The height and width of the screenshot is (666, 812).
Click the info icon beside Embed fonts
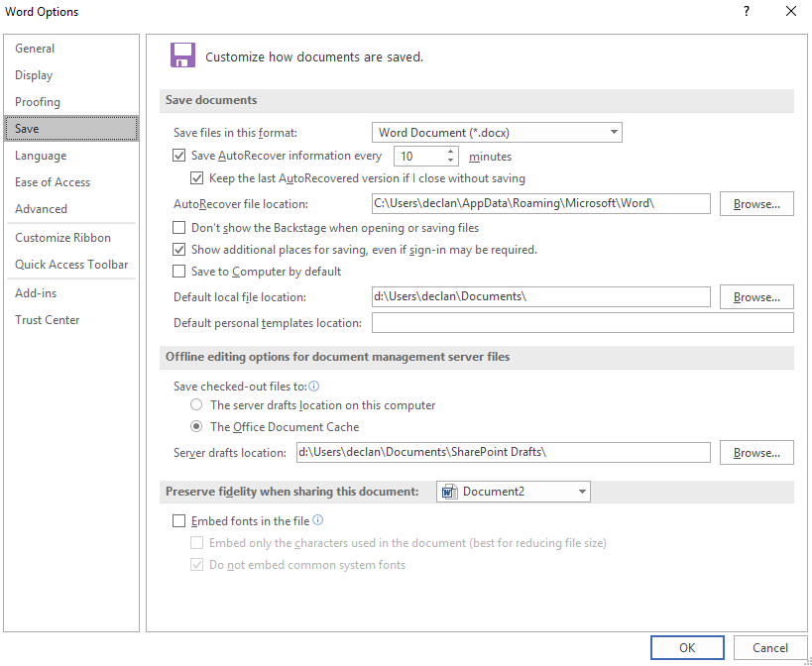318,520
